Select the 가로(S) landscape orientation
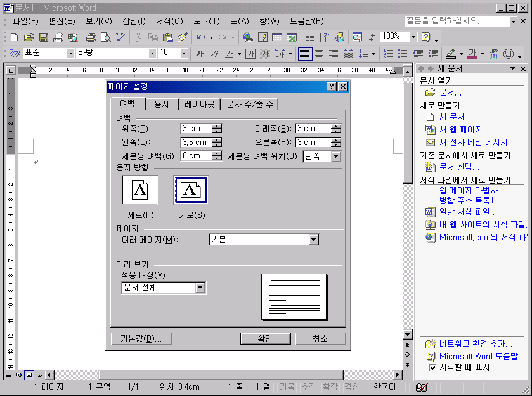Image resolution: width=532 pixels, height=396 pixels. (191, 190)
